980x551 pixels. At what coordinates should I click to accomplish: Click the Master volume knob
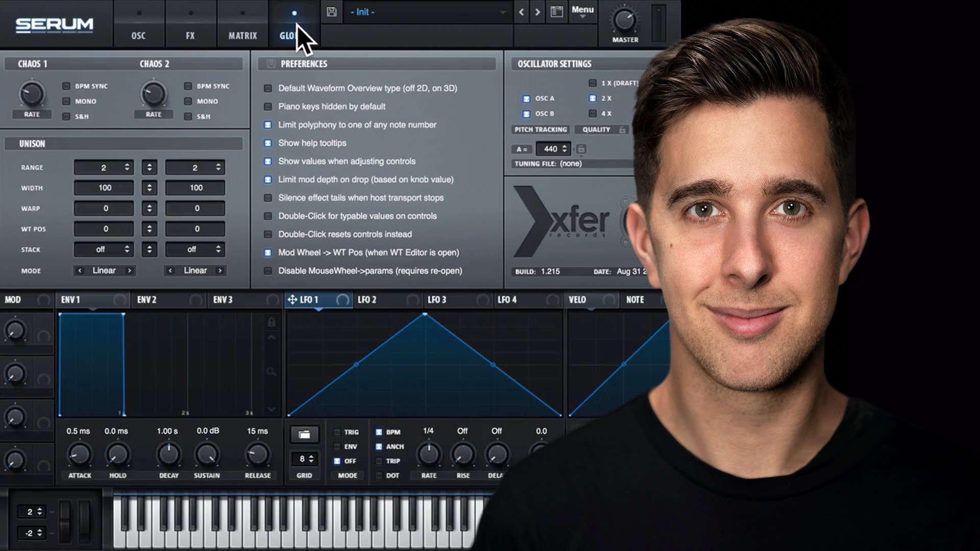point(624,20)
